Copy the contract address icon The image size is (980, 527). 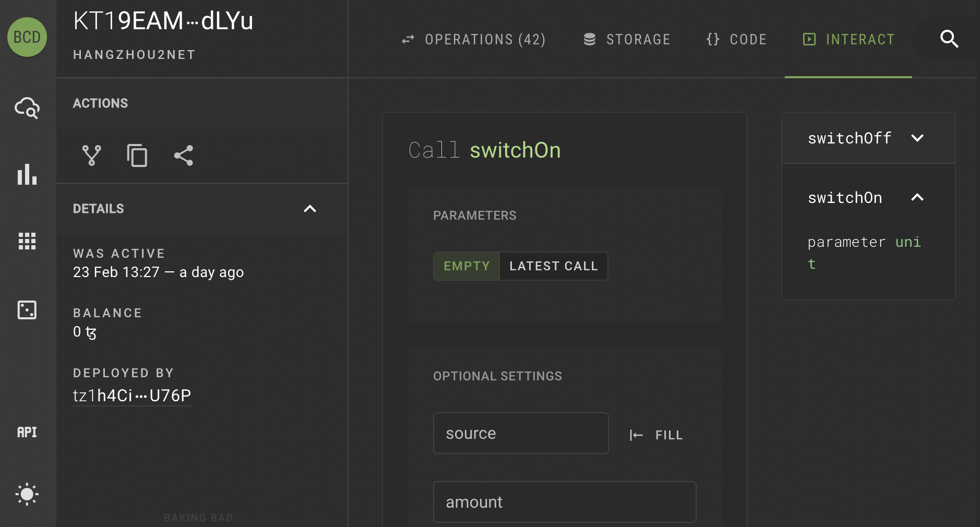click(137, 155)
